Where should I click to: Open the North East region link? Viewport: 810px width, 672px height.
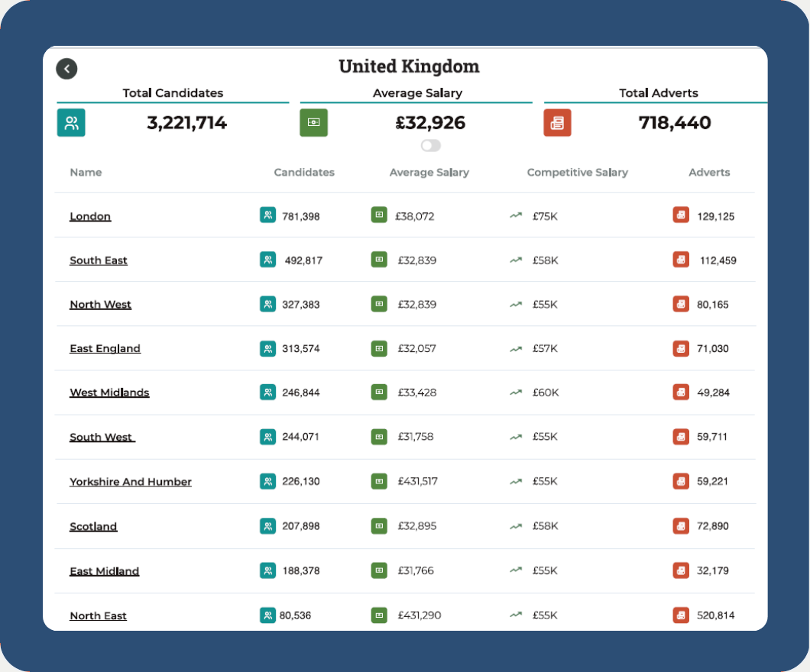[x=98, y=615]
